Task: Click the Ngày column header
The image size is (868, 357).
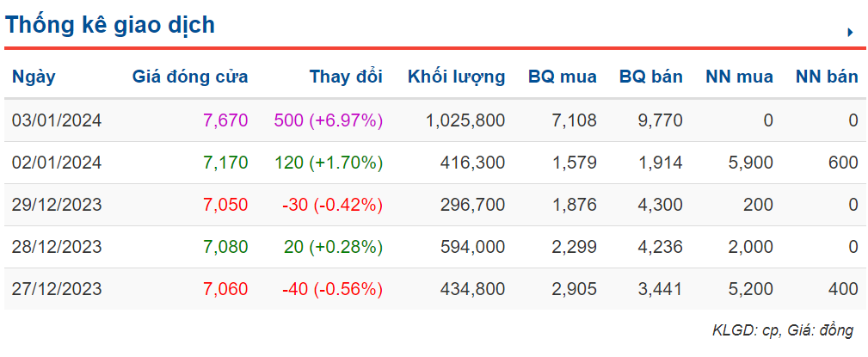Action: pyautogui.click(x=34, y=77)
